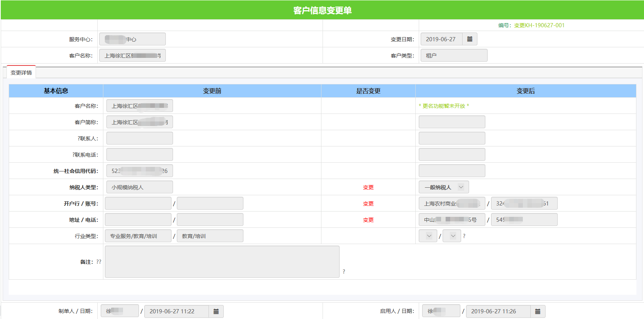Click 变更后 统一社会信用代码 input field
Image resolution: width=644 pixels, height=319 pixels.
(x=452, y=171)
